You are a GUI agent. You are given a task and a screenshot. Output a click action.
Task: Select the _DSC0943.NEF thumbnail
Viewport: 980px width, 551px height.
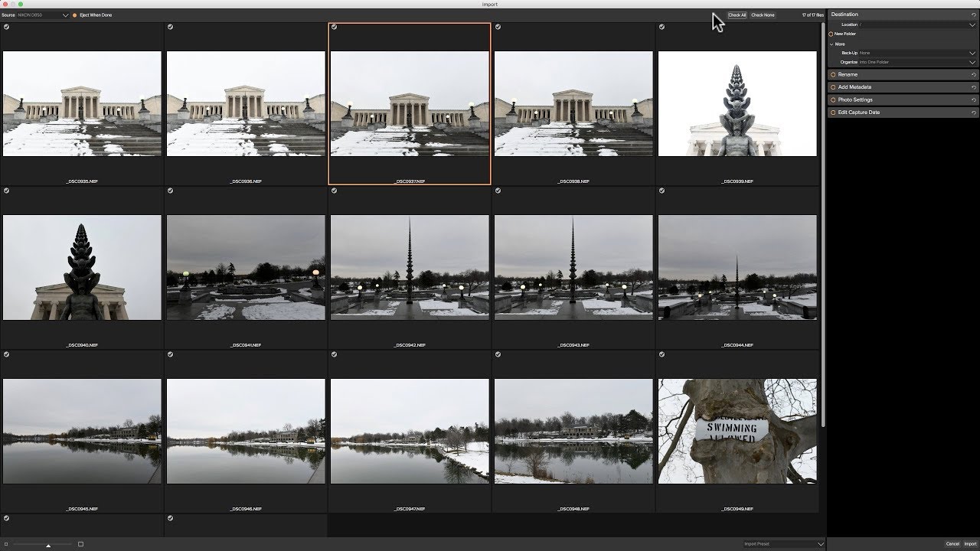(573, 267)
